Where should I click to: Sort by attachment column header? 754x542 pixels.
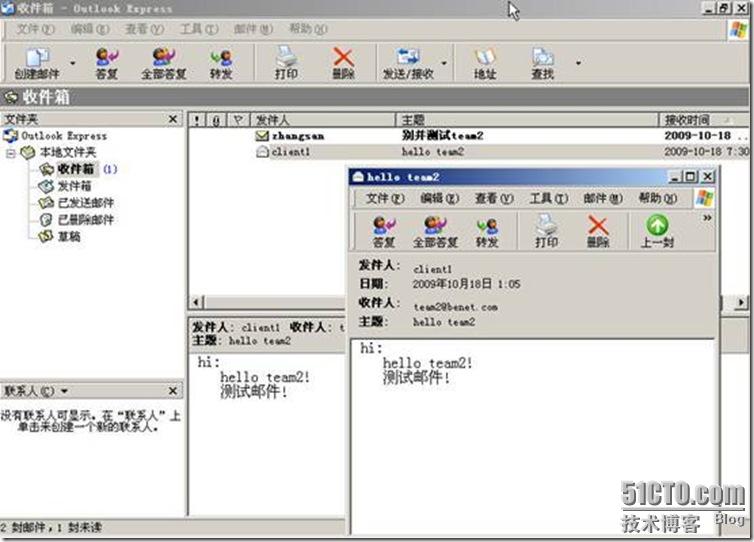coord(216,120)
